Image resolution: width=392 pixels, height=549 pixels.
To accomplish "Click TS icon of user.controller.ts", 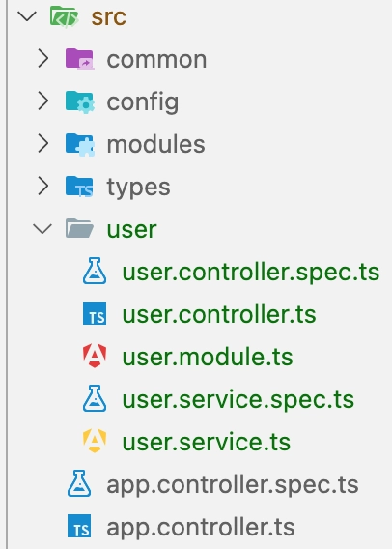I will pos(95,313).
